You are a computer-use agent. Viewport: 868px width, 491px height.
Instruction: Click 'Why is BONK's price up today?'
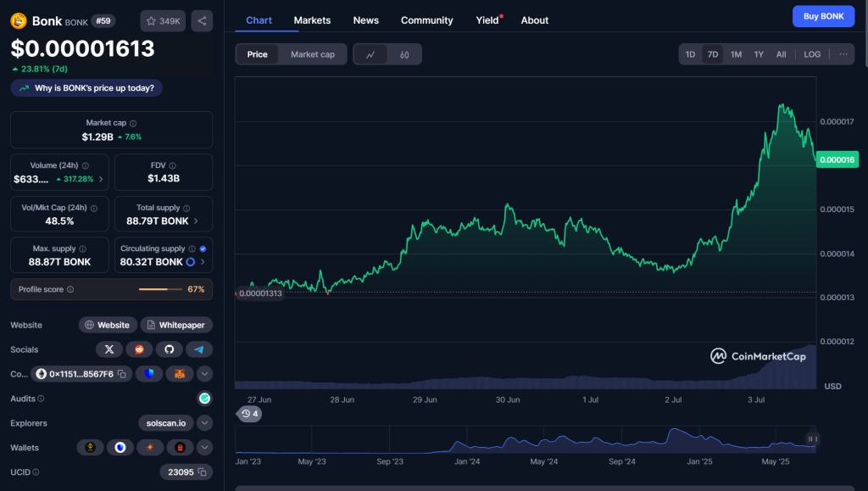pyautogui.click(x=86, y=88)
